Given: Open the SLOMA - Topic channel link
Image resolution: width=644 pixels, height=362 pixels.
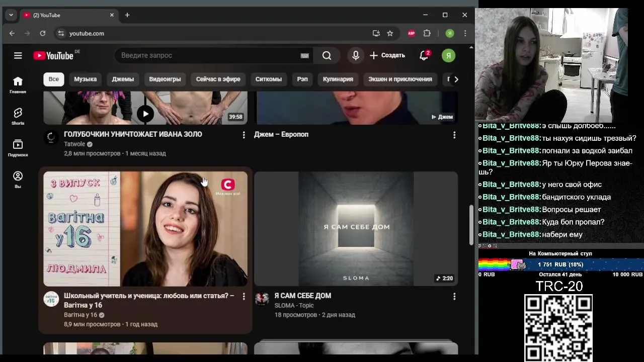Looking at the screenshot, I should (294, 305).
